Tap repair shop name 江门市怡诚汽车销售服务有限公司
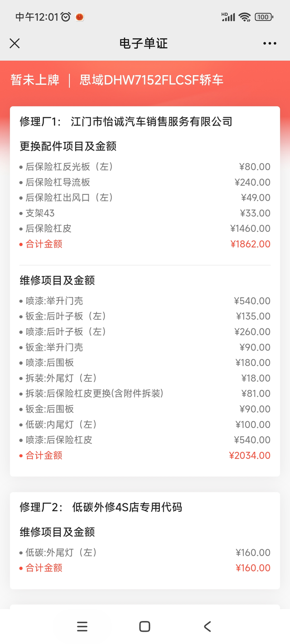The image size is (290, 644). [151, 121]
